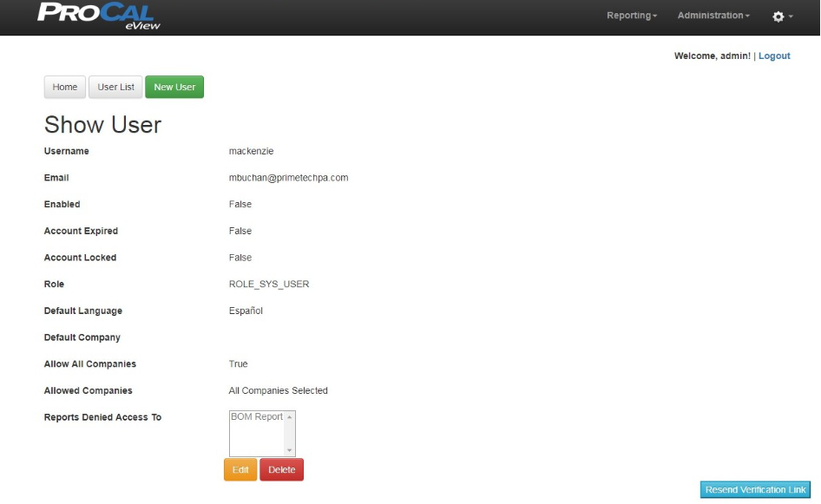821x504 pixels.
Task: Click the orange Edit button
Action: pos(240,469)
